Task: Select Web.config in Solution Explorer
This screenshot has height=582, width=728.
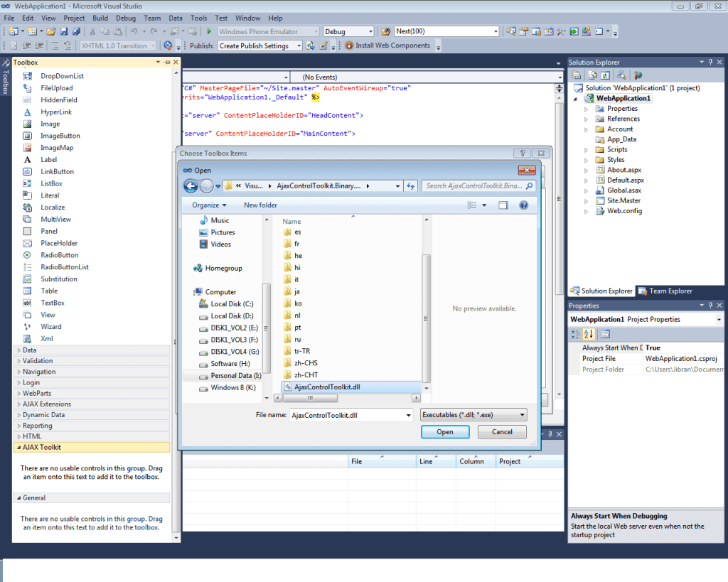Action: (x=619, y=211)
